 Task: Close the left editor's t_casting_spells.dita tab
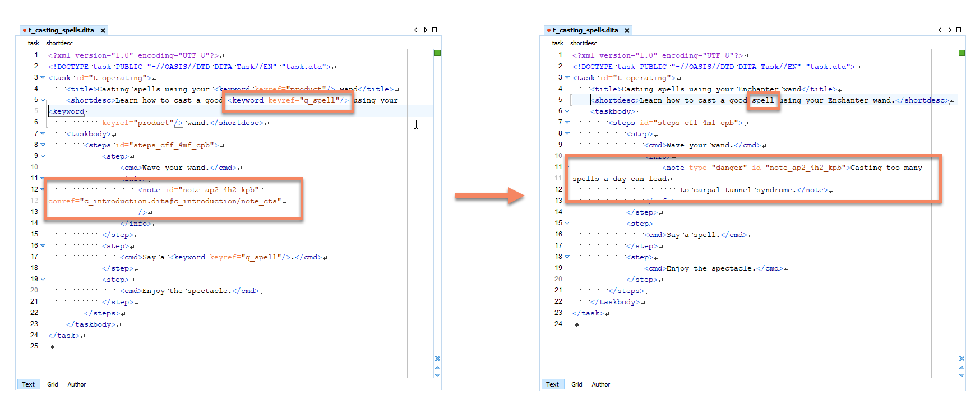coord(103,31)
